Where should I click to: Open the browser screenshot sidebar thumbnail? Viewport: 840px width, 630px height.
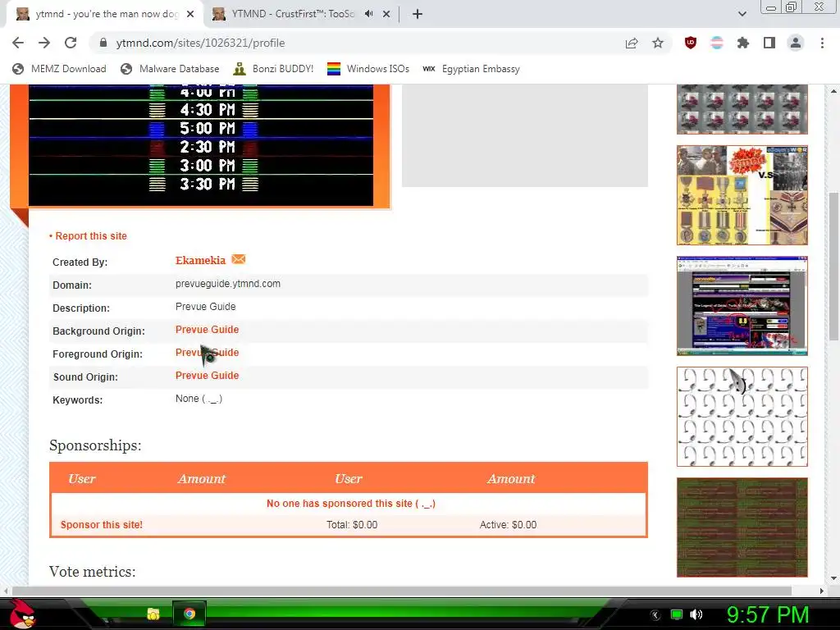(x=742, y=306)
